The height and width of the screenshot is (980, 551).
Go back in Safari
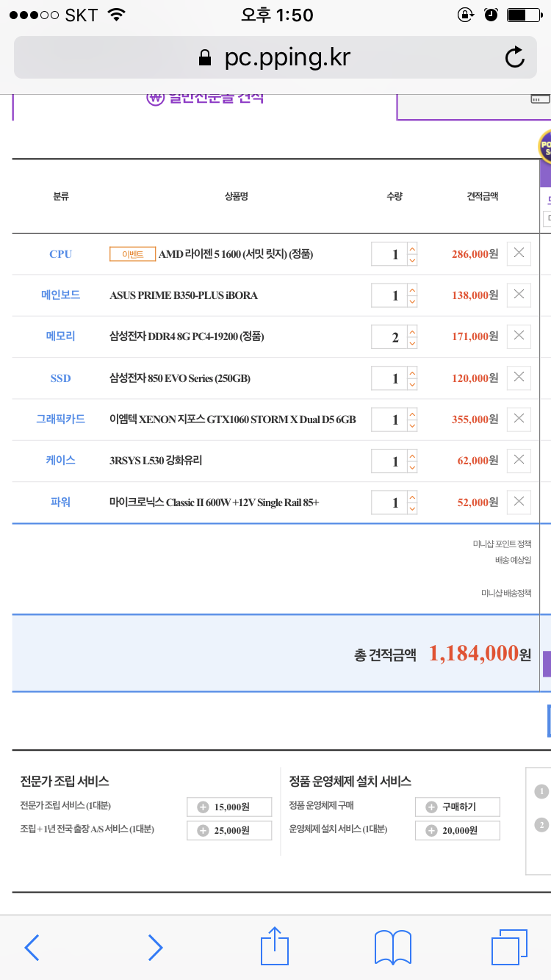32,948
